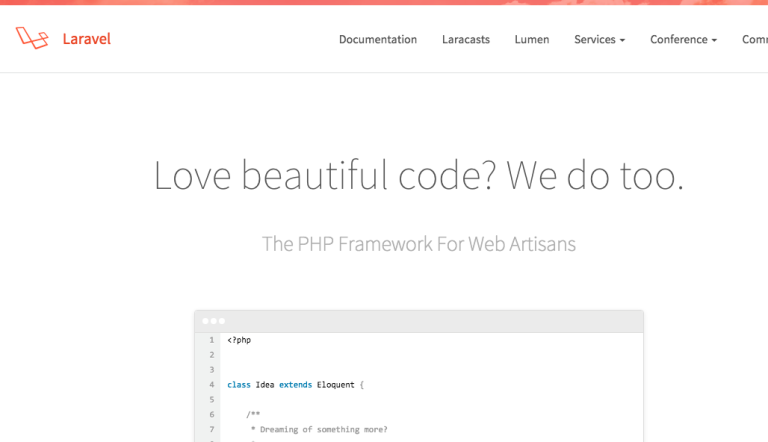Click the '/**' comment opening on line 6
Viewport: 768px width, 442px height.
pos(253,415)
